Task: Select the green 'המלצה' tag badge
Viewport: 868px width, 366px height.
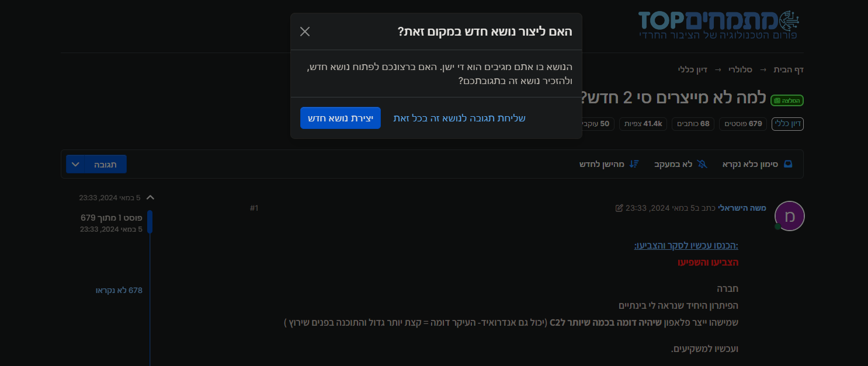Action: point(787,100)
